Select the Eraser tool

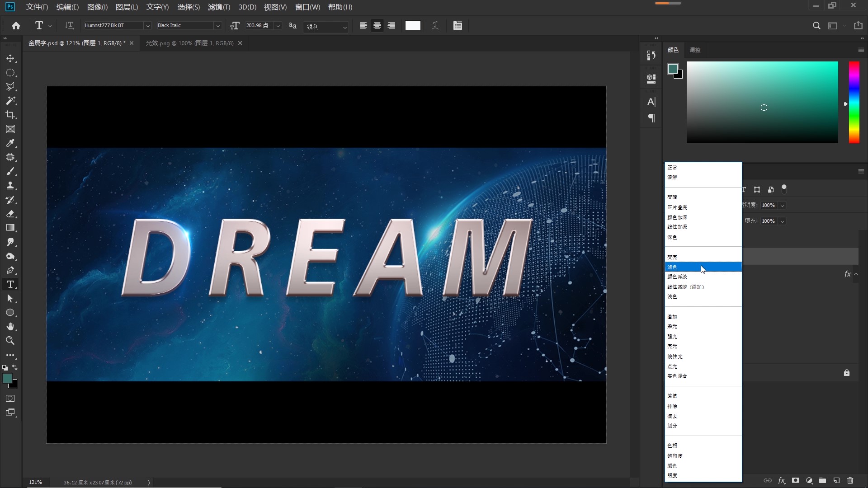point(10,214)
